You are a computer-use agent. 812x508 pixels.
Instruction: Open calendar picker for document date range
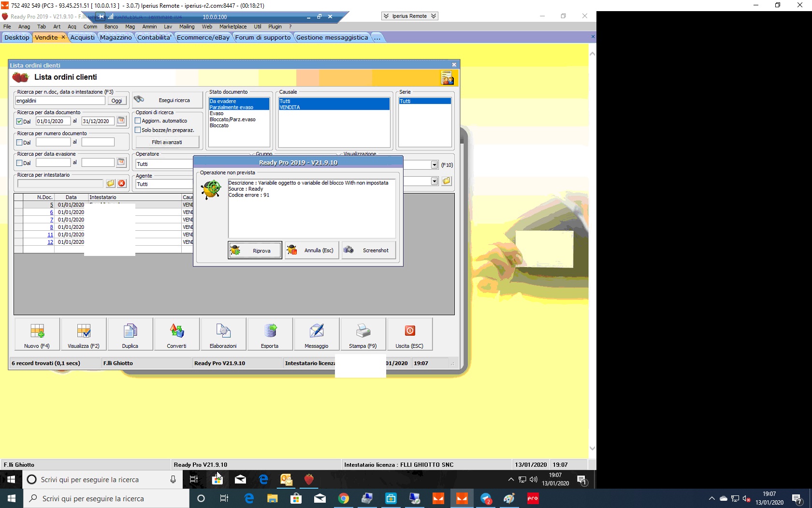pos(121,121)
